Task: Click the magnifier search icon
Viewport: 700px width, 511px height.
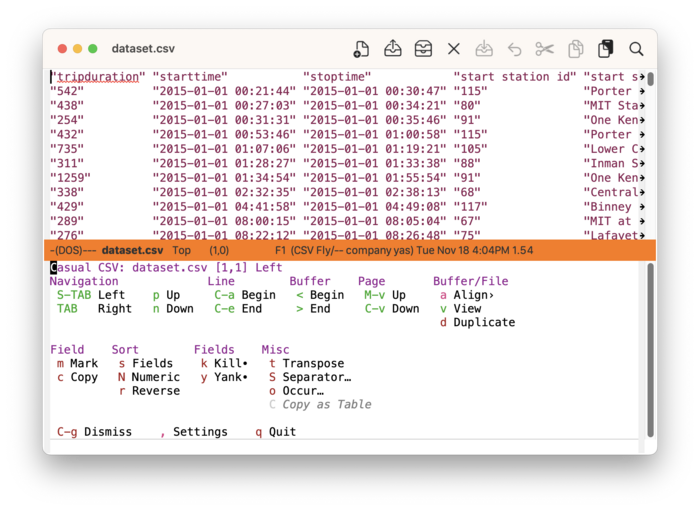Action: pos(636,49)
